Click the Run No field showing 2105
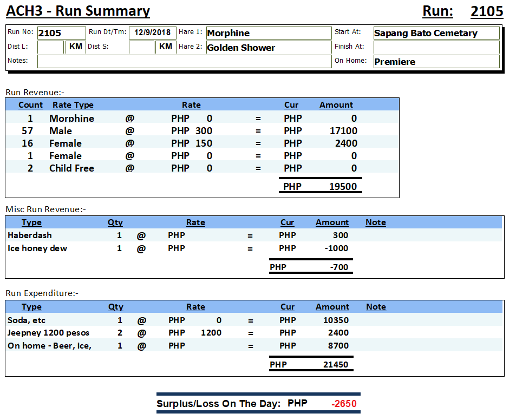The image size is (529, 420). (61, 33)
